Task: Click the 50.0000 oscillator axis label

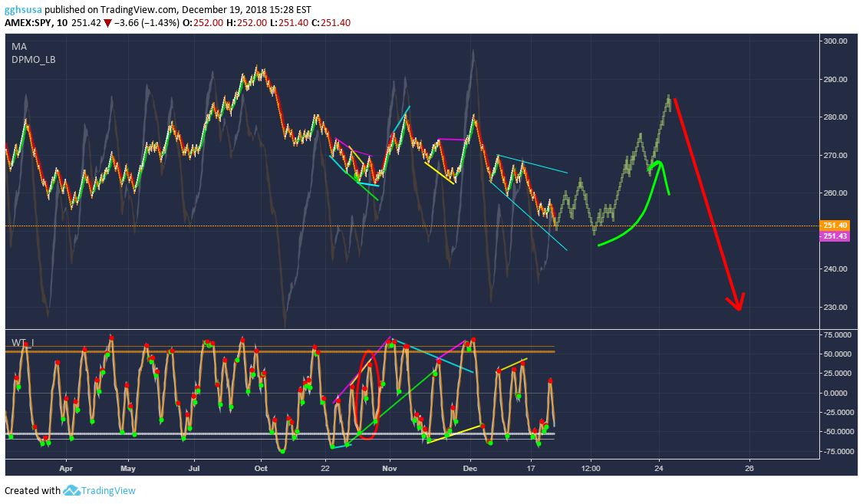Action: pos(838,354)
